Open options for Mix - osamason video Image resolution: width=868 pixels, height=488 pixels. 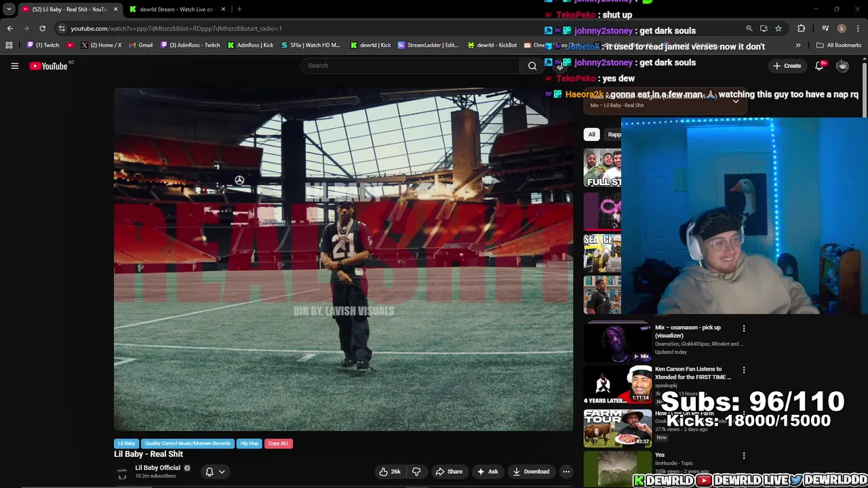(x=744, y=329)
